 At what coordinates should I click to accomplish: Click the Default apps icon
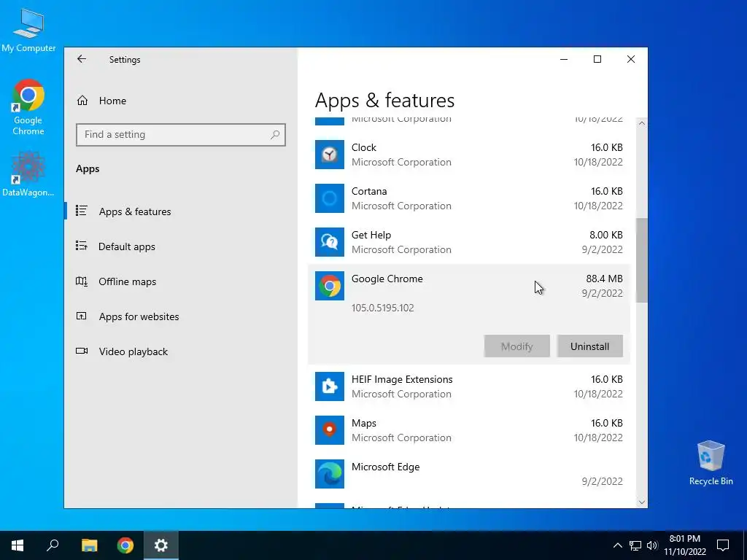(82, 246)
